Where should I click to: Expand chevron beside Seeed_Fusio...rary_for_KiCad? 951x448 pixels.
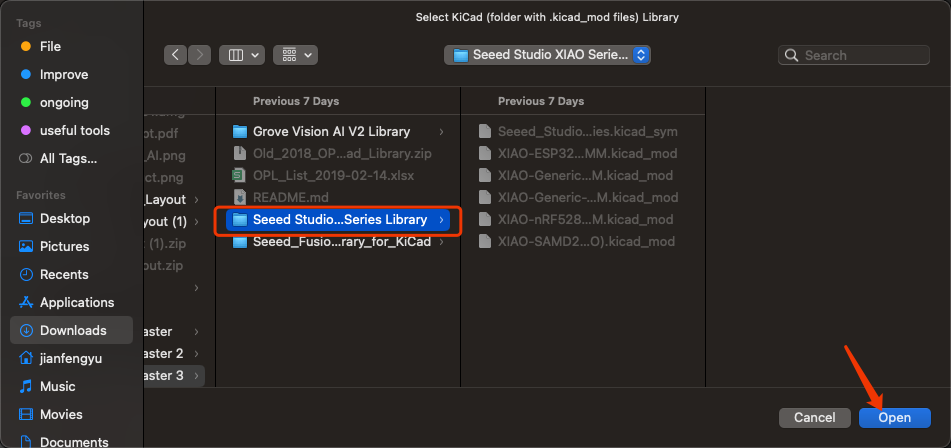pyautogui.click(x=441, y=241)
